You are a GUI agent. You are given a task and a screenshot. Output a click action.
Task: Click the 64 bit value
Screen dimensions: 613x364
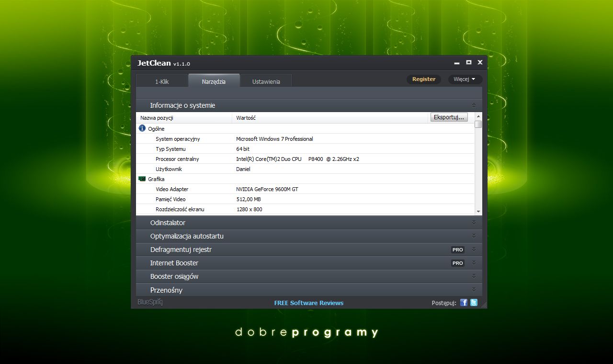(243, 149)
